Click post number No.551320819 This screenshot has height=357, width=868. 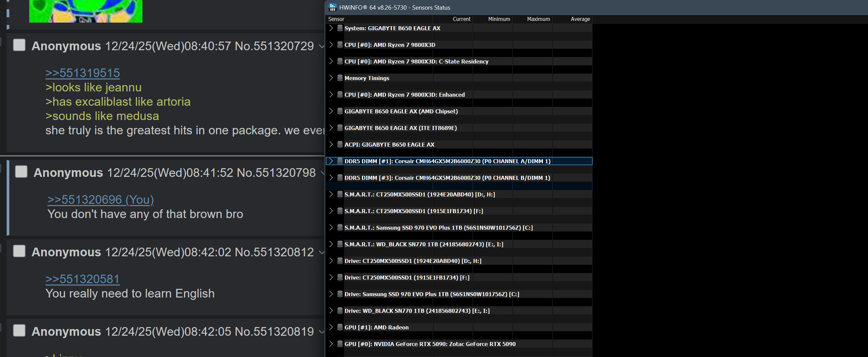274,331
